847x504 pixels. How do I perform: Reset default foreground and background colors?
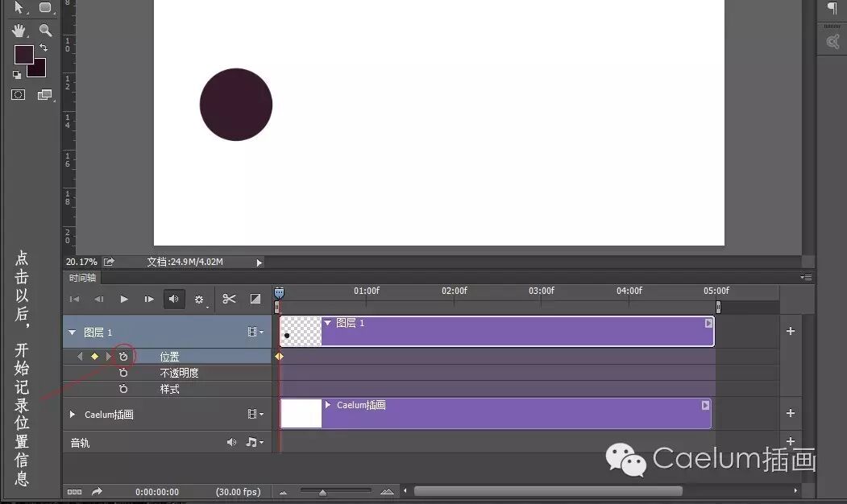pos(17,75)
